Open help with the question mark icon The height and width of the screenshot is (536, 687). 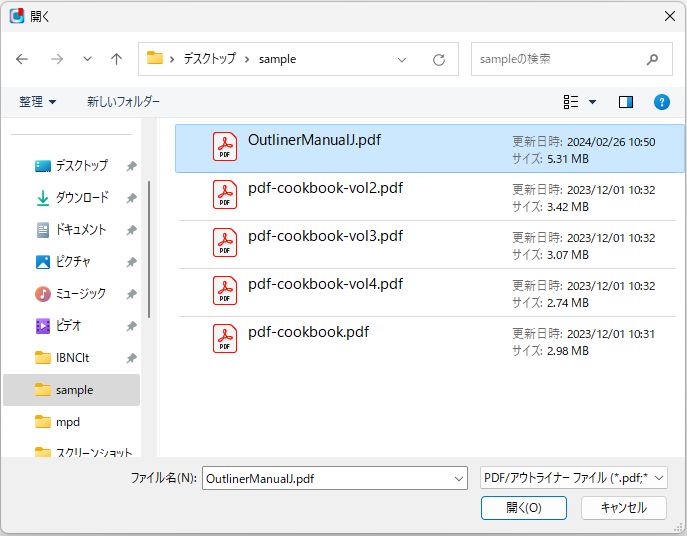click(x=661, y=102)
